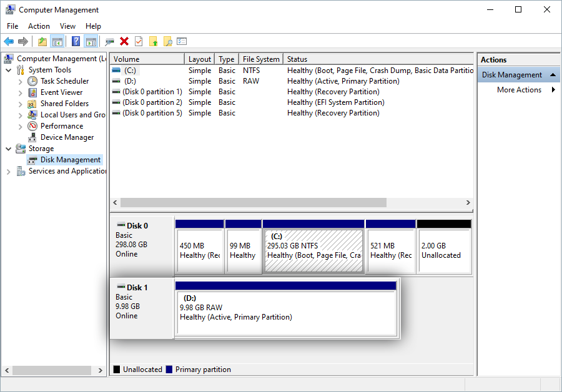Expand Services and Applications node
The image size is (562, 392).
click(x=9, y=172)
